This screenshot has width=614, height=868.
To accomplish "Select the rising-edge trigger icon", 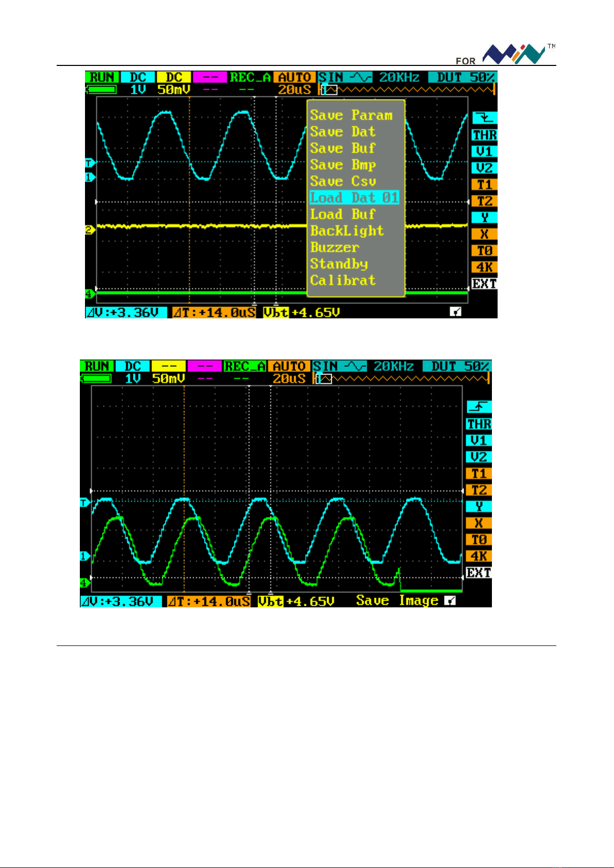I will click(x=479, y=407).
